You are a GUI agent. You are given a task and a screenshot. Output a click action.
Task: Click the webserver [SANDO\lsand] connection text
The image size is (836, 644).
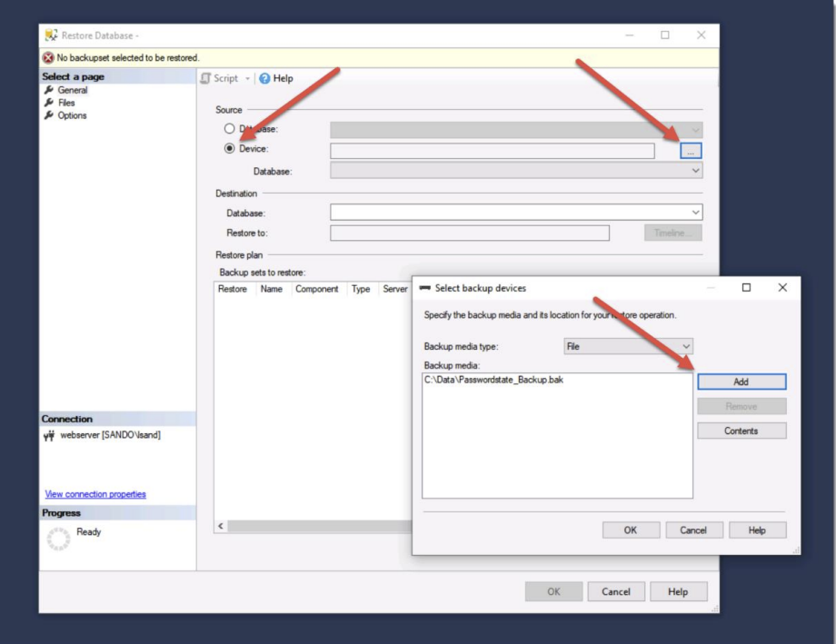[x=110, y=435]
